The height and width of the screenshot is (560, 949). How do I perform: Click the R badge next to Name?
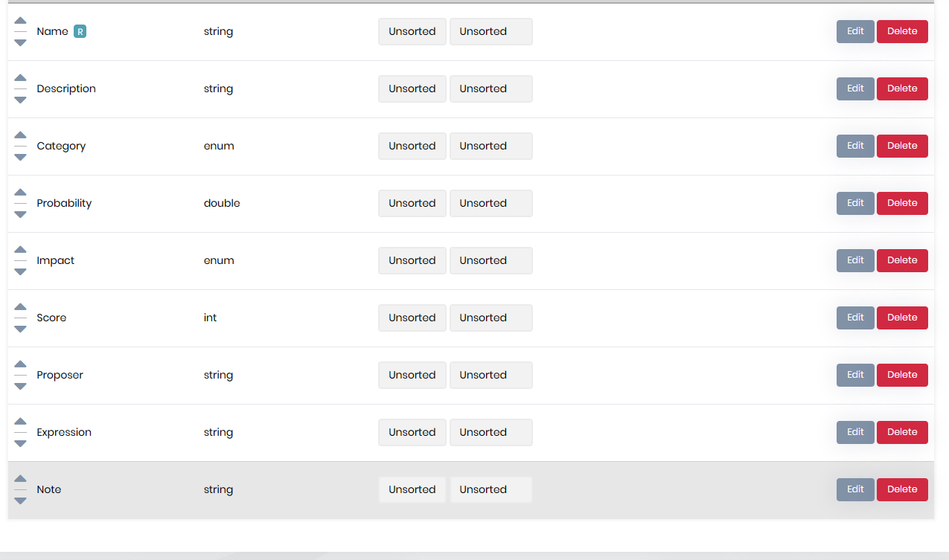click(x=80, y=31)
